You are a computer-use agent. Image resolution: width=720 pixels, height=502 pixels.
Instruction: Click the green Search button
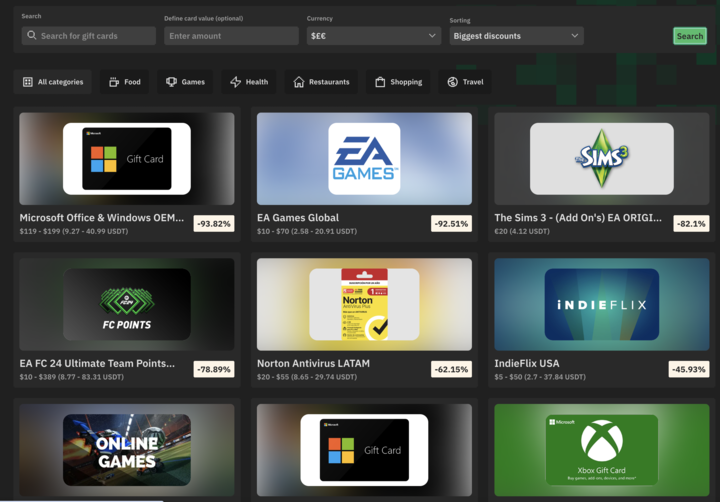pyautogui.click(x=690, y=36)
